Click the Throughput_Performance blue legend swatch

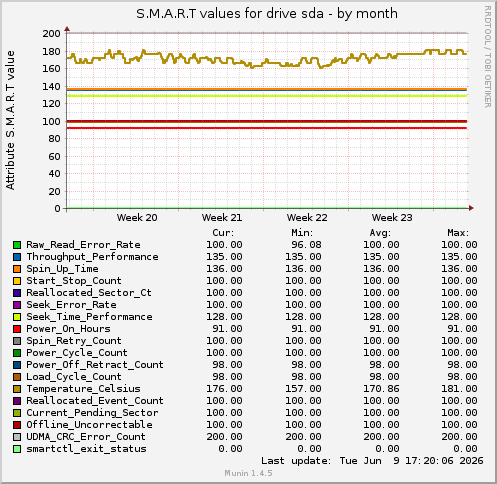(x=17, y=257)
